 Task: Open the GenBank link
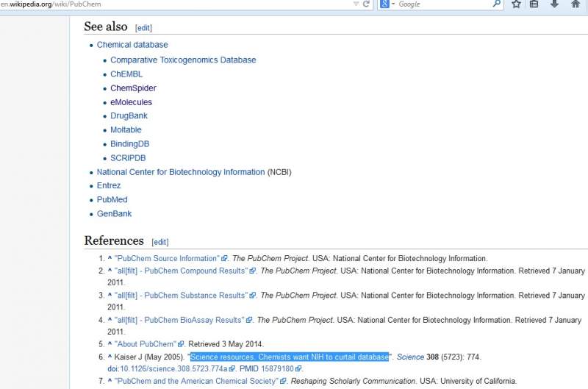[x=114, y=214]
